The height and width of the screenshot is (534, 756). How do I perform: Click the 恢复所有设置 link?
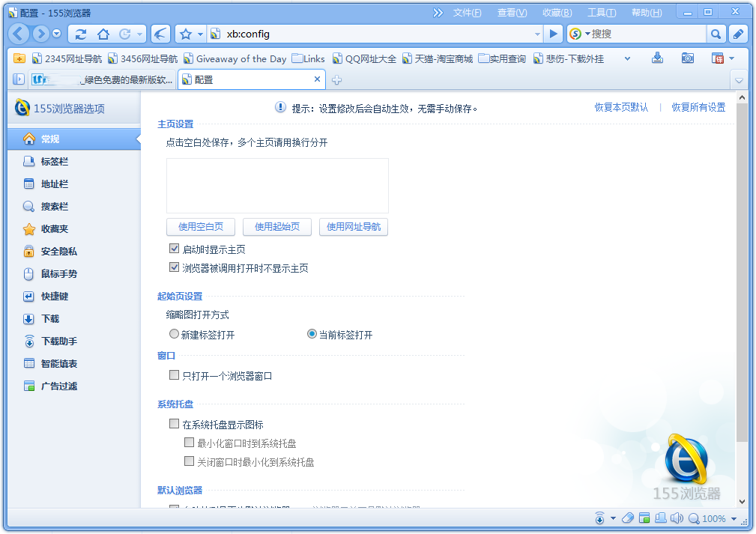[x=699, y=107]
